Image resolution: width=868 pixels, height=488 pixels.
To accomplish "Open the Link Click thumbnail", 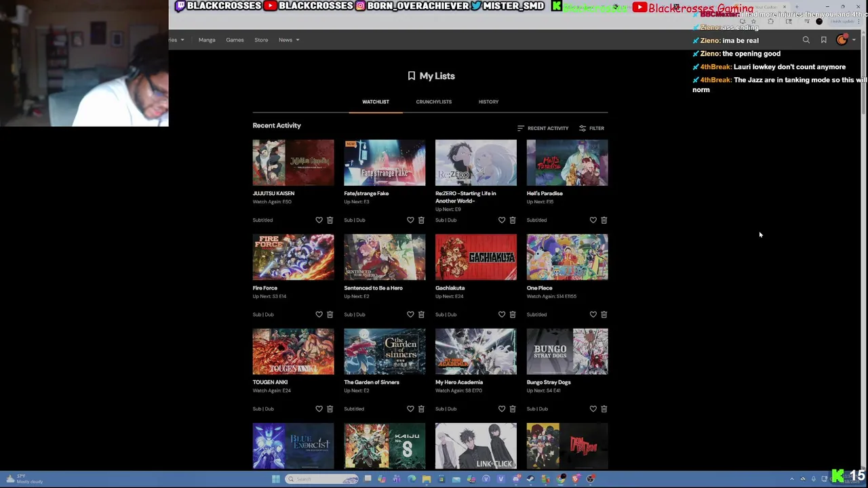I will [x=476, y=446].
